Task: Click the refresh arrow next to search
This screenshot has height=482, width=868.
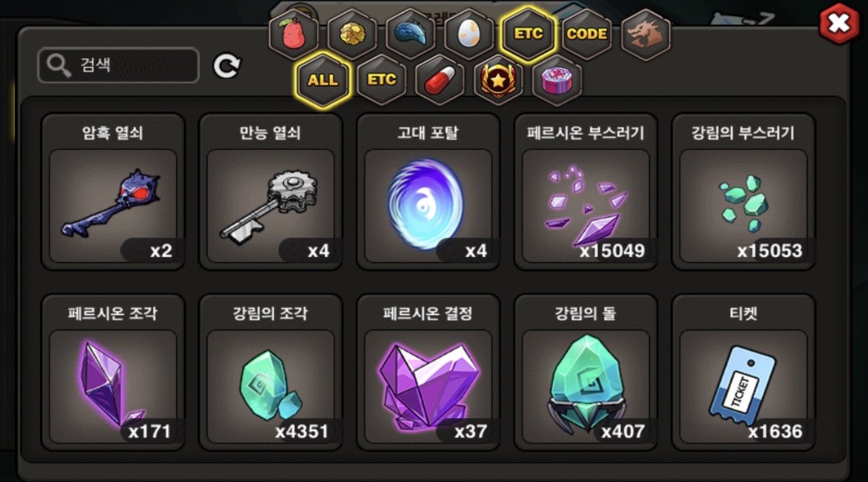Action: [227, 65]
